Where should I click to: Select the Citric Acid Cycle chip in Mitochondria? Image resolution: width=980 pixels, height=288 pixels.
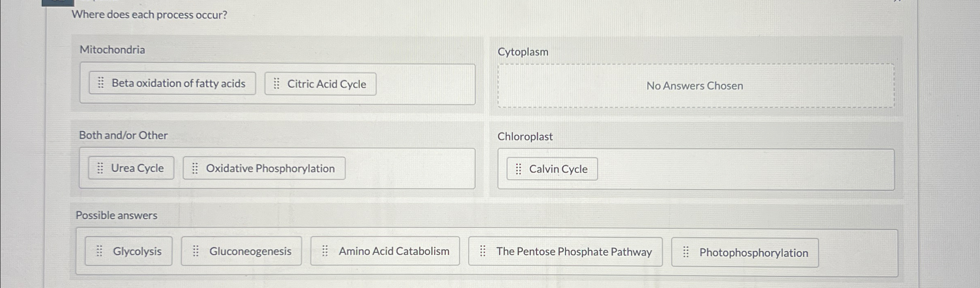pos(320,84)
